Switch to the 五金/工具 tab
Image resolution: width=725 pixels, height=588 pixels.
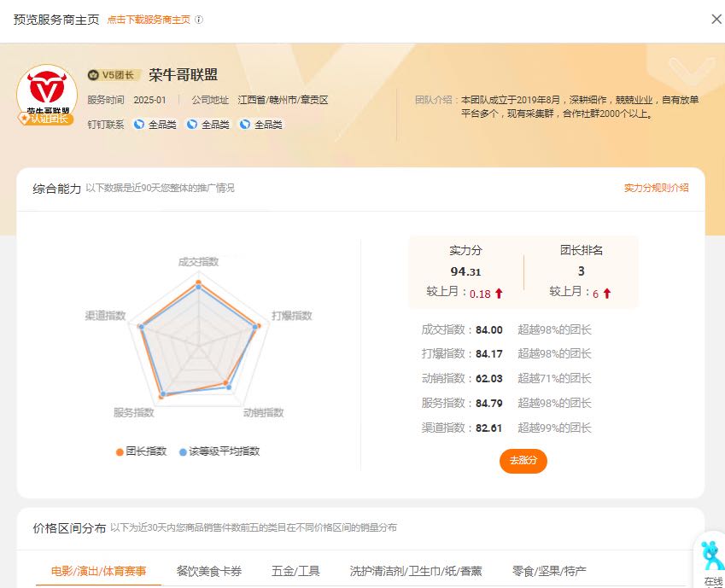pos(295,571)
